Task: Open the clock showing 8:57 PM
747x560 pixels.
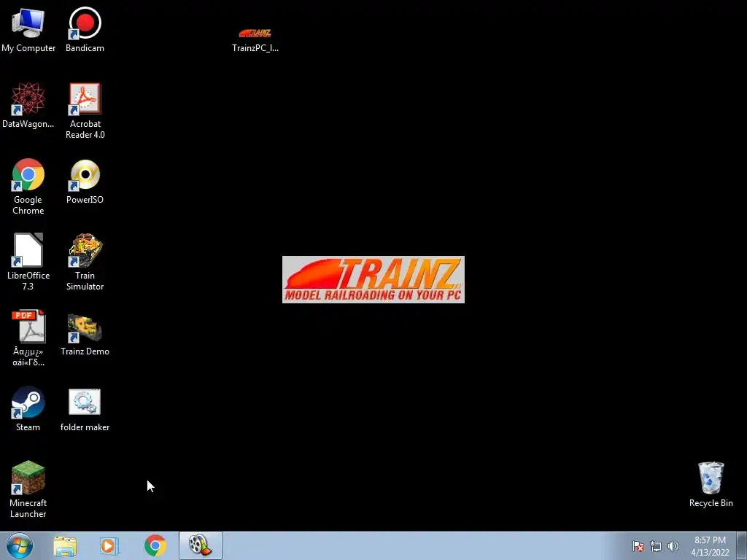Action: [710, 546]
